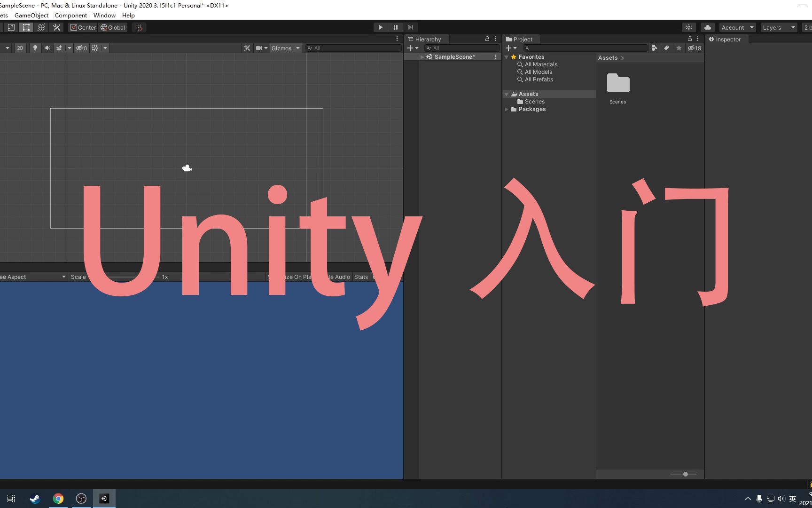This screenshot has width=812, height=508.
Task: Save search to favorites star
Action: coord(679,48)
